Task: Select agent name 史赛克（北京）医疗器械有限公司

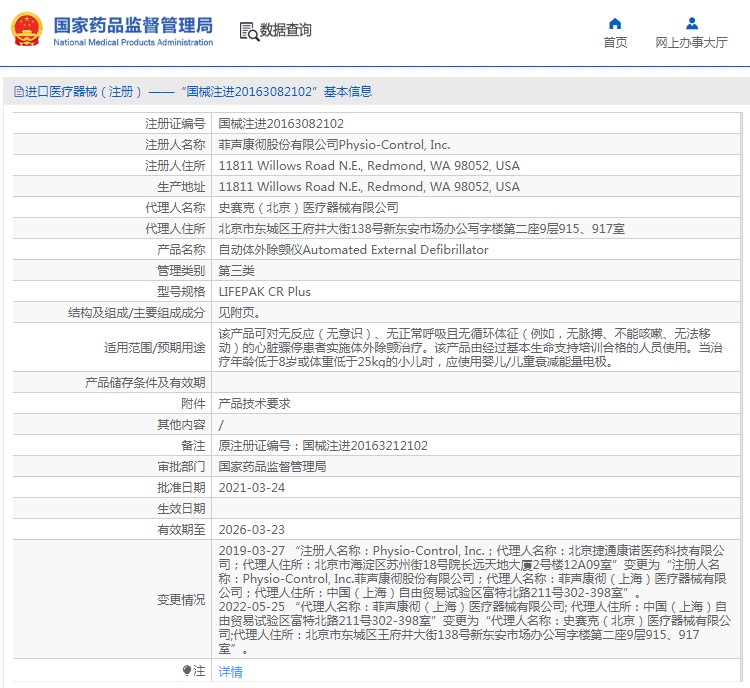Action: [309, 208]
